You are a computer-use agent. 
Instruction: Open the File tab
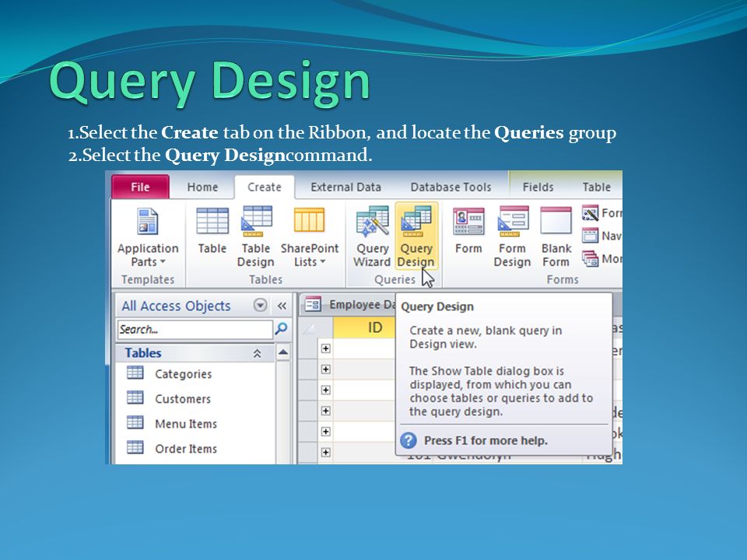pos(140,187)
